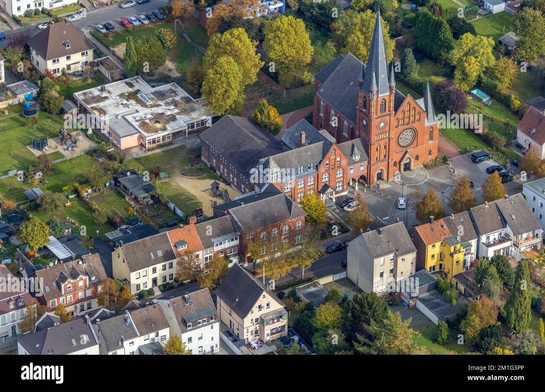Click the alamy logo in the bottom bar
545x392 pixels.
(x=42, y=373)
